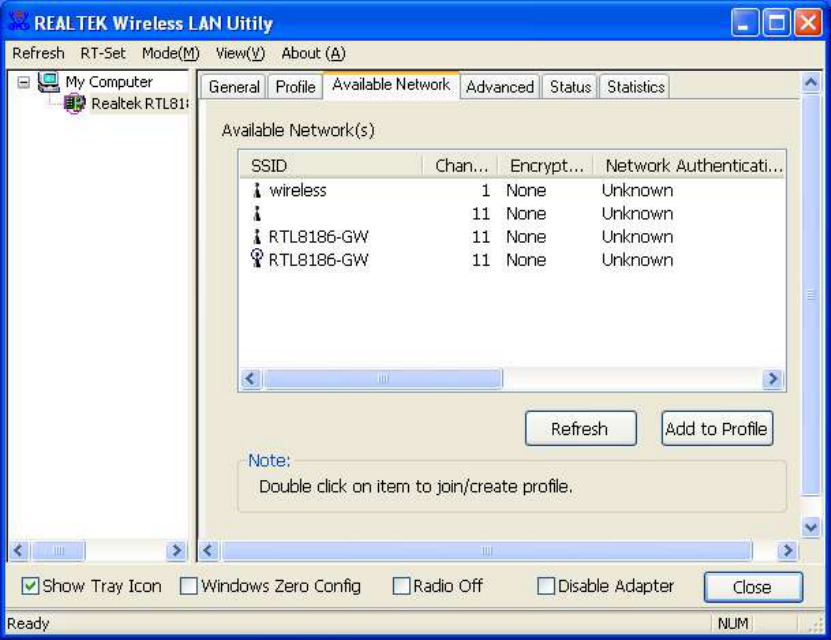Click the network list's right scroll arrow
This screenshot has height=640, width=831.
click(x=773, y=378)
